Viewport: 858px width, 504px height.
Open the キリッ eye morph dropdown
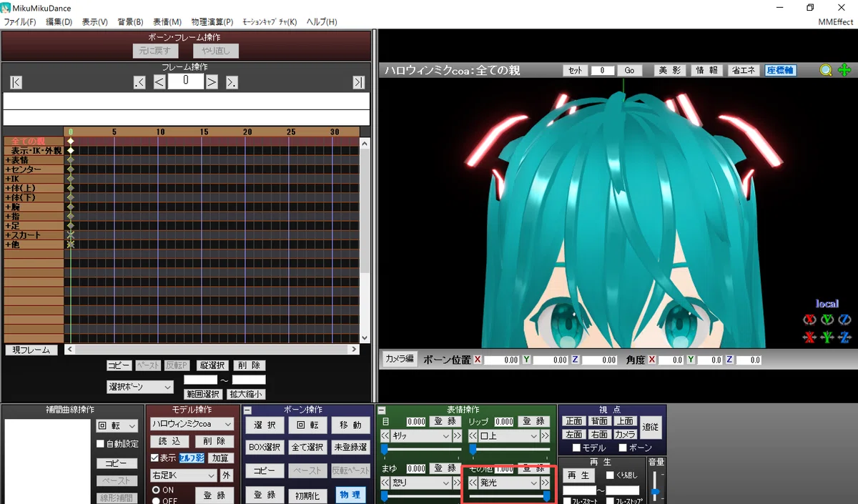click(420, 435)
